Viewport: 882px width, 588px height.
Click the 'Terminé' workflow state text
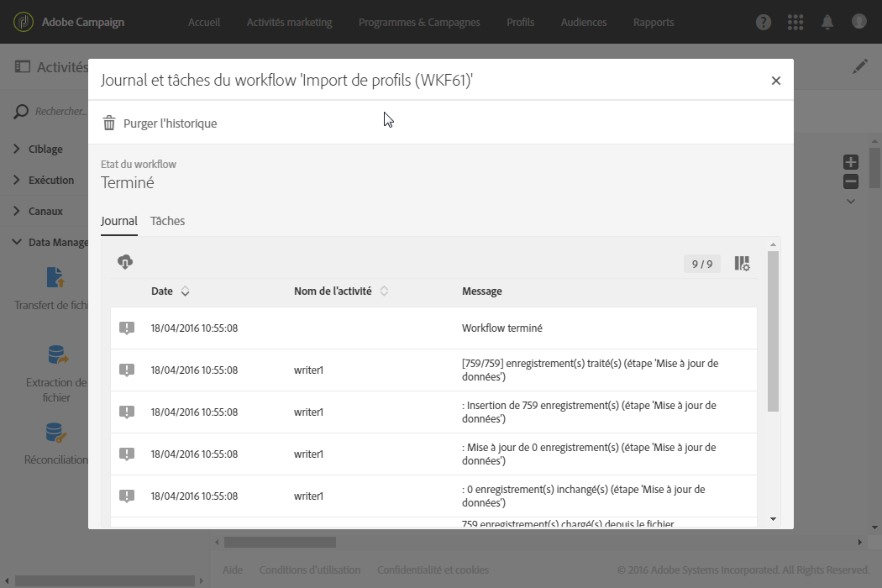coord(127,183)
